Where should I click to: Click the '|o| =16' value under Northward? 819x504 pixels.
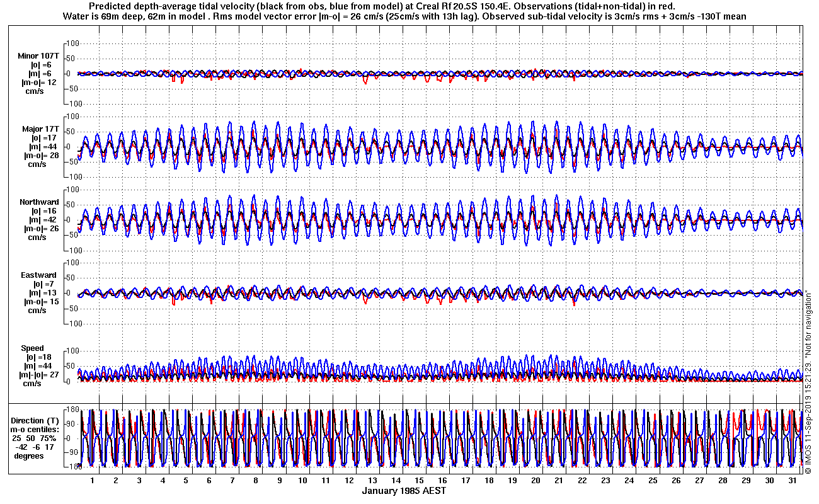coord(44,211)
